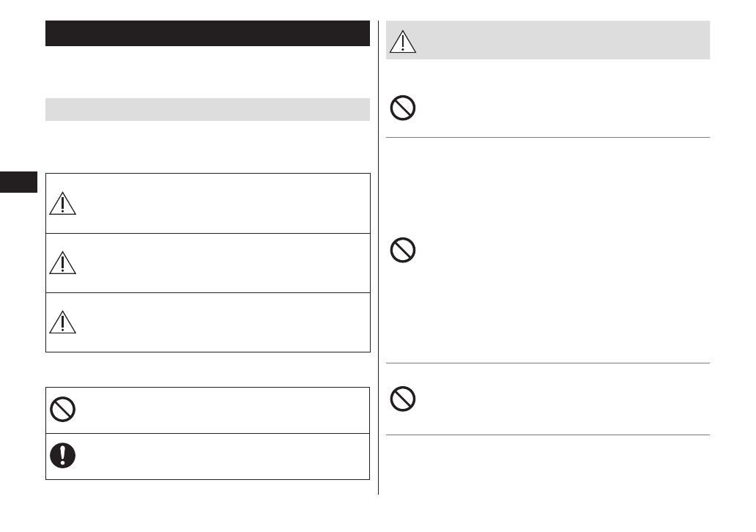Click the warning triangle in the first table row
Viewport: 756px width, 532px height.
pyautogui.click(x=63, y=202)
